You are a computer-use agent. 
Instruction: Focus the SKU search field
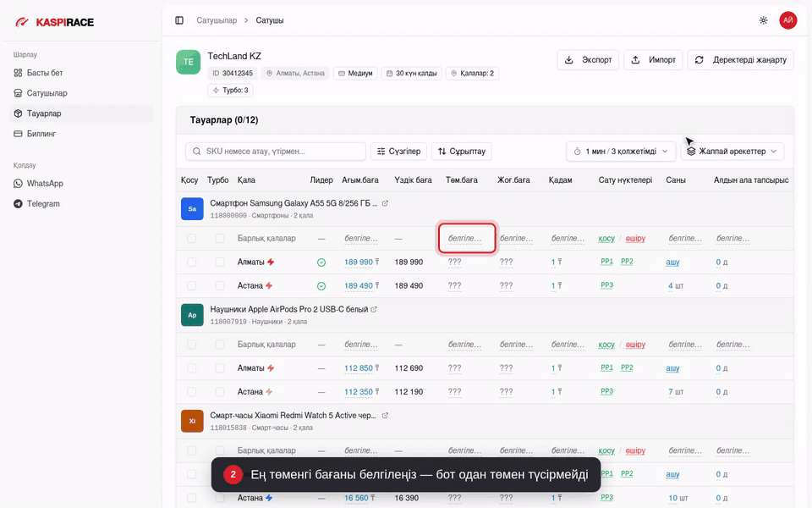coord(276,152)
